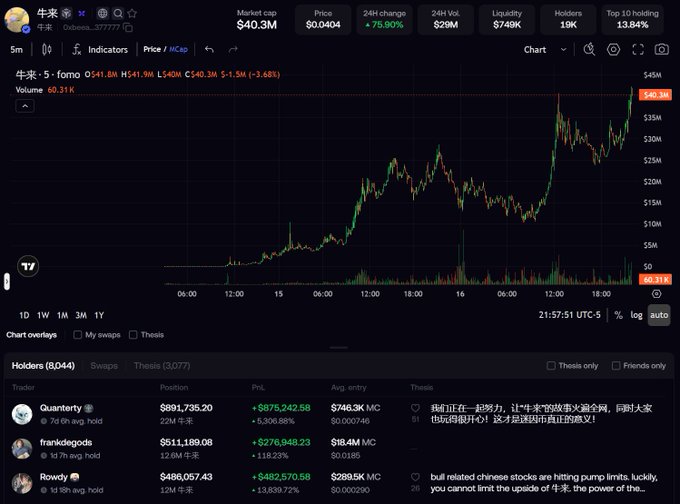
Task: Open the 5m timeframe selector
Action: (16, 49)
